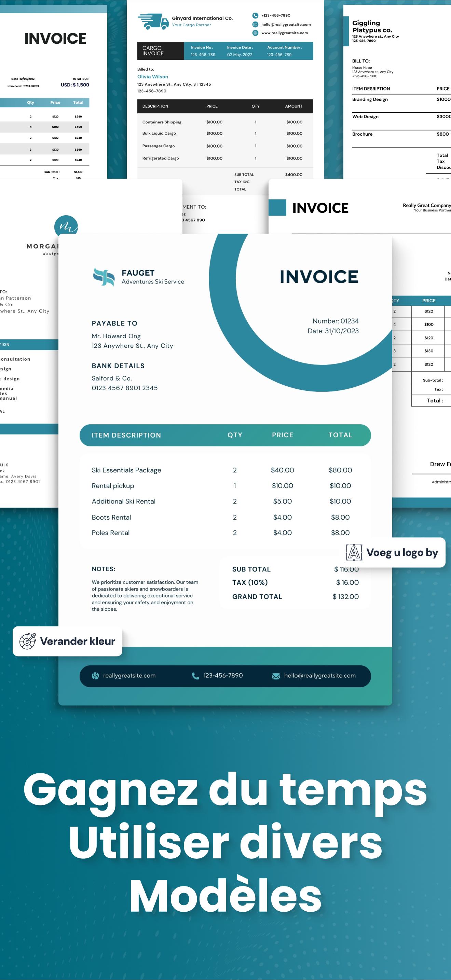The image size is (451, 980).
Task: Click the globe icon beside www.reallygreatsite.com
Action: (x=255, y=33)
